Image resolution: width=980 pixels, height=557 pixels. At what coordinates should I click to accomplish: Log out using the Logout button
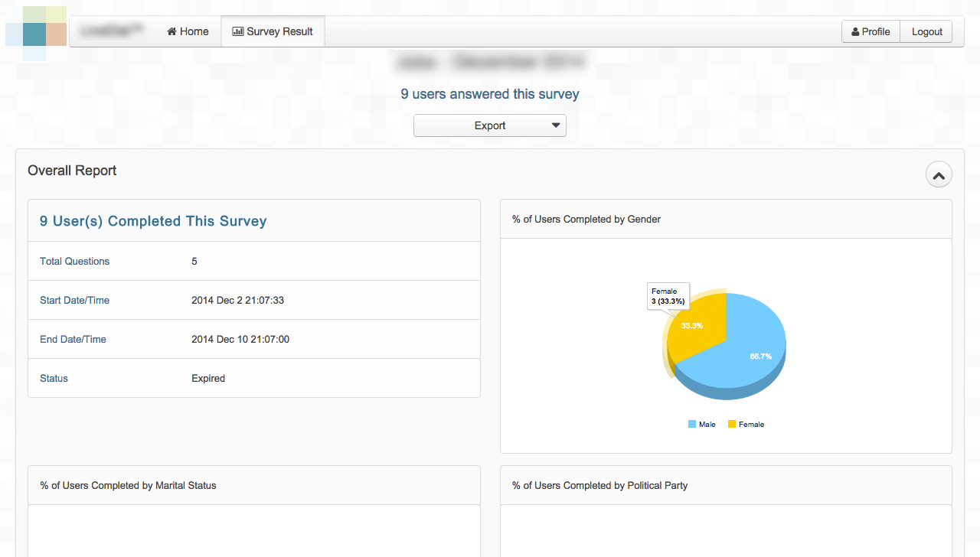click(x=926, y=31)
